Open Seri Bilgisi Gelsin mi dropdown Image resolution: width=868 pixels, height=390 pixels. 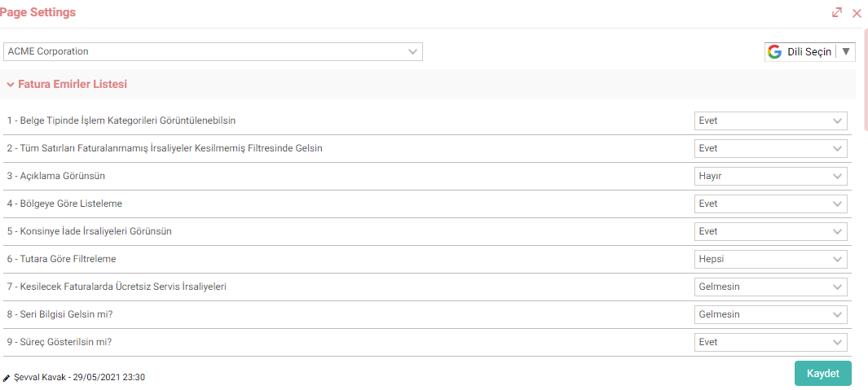pyautogui.click(x=770, y=314)
